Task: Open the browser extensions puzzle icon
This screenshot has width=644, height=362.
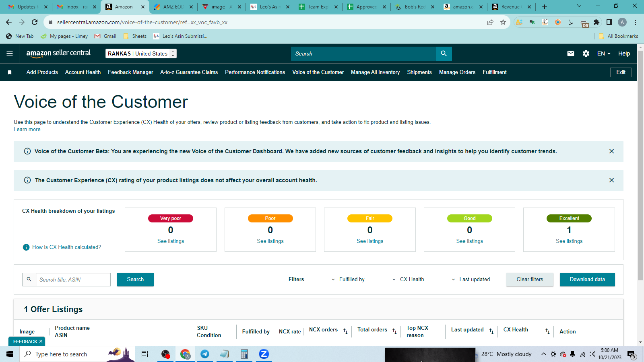Action: tap(597, 22)
